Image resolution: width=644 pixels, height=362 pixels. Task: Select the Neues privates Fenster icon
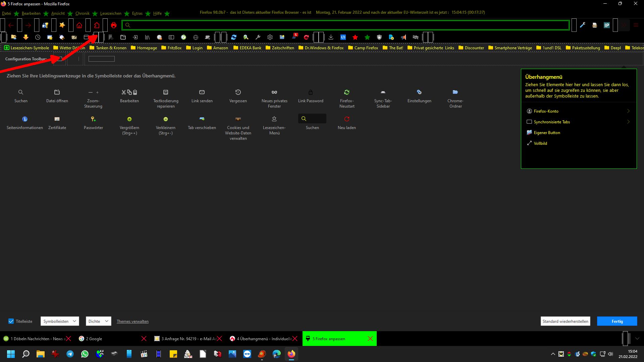274,92
